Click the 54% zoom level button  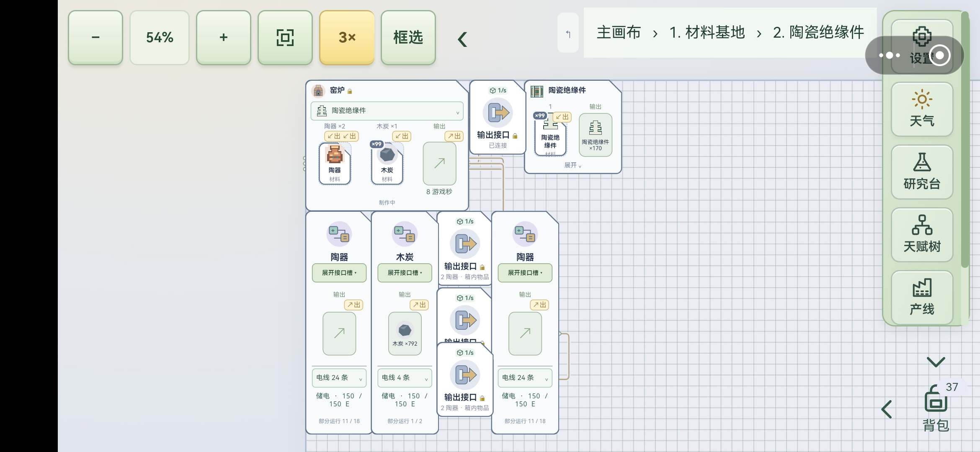pos(160,38)
